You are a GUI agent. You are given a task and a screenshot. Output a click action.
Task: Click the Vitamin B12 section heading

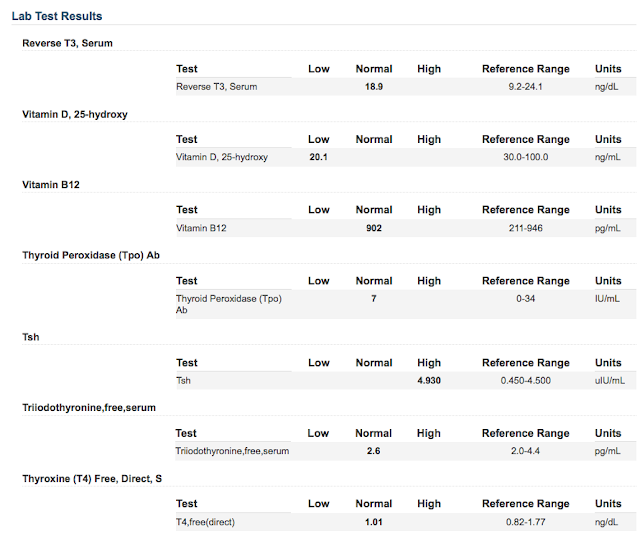pyautogui.click(x=51, y=185)
